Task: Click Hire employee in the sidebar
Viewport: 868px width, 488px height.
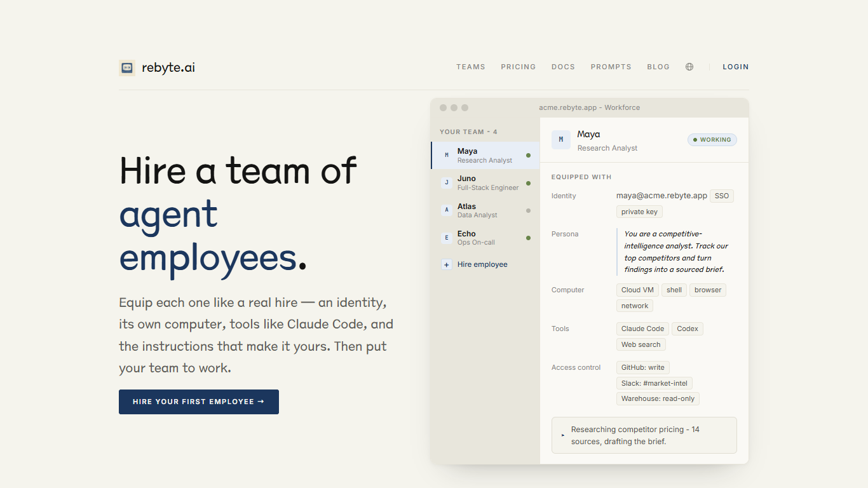Action: point(485,264)
